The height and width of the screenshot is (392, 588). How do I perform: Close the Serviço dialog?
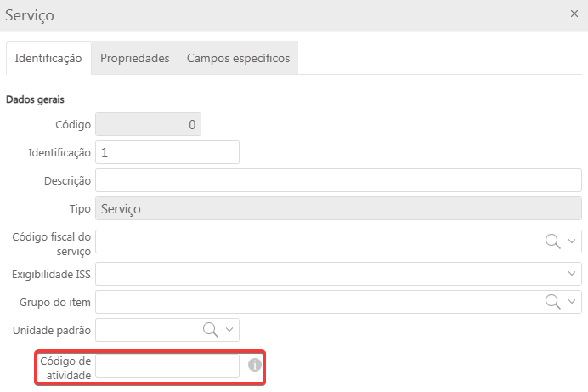574,14
